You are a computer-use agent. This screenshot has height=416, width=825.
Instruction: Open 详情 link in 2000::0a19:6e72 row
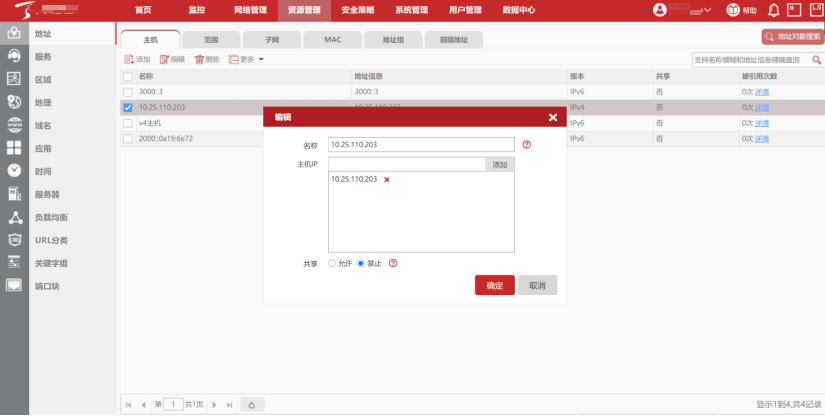[x=762, y=139]
